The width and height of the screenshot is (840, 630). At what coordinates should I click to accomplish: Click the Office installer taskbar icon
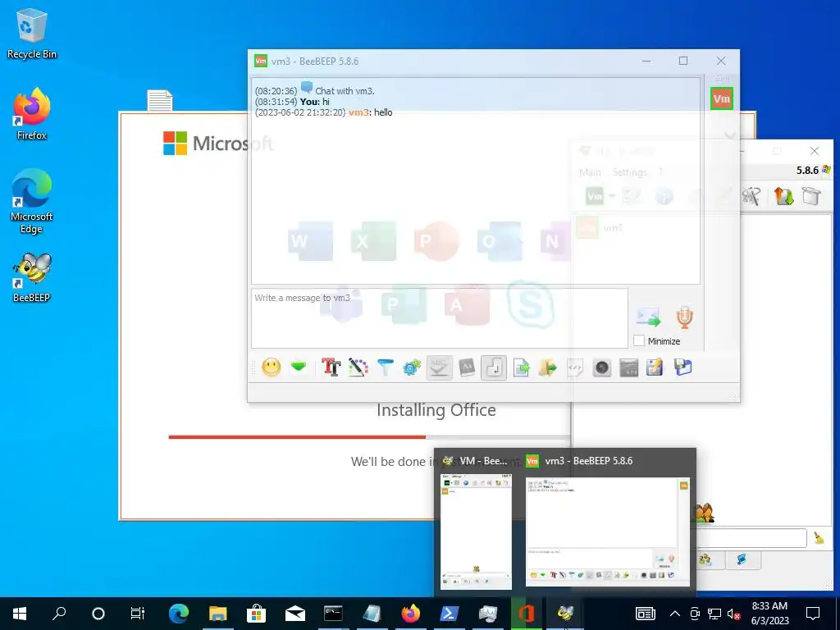(x=526, y=614)
